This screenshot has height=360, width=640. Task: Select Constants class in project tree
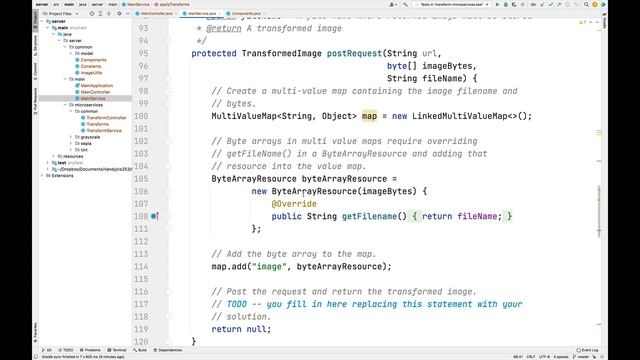tap(88, 66)
